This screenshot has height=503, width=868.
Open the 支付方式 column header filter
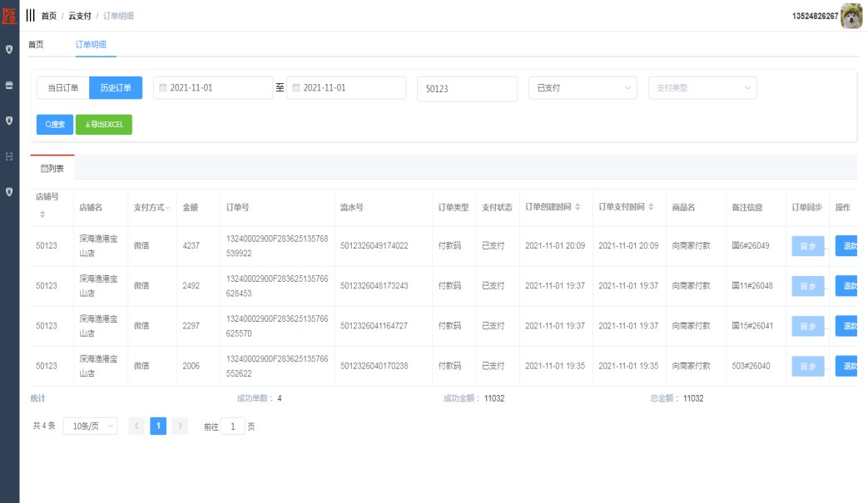pyautogui.click(x=152, y=207)
